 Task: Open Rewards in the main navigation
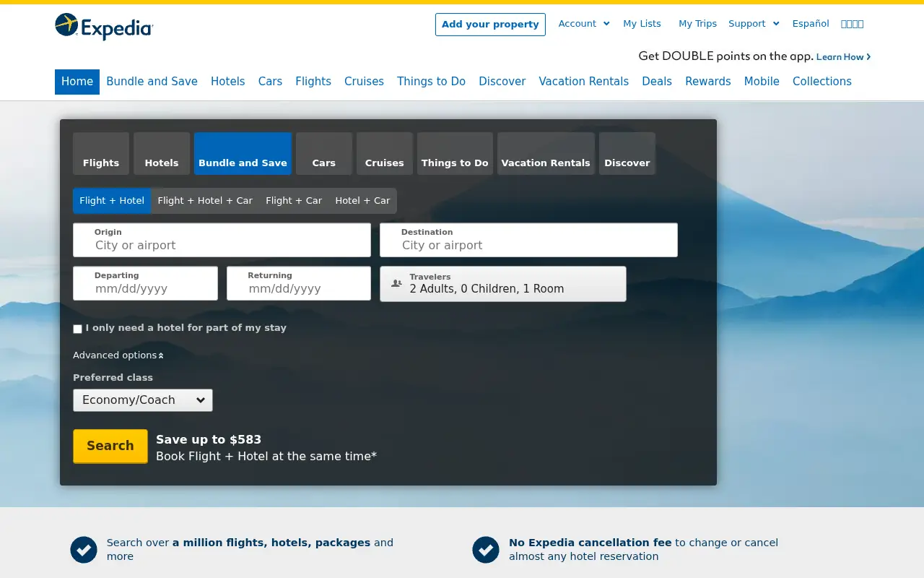pos(708,82)
